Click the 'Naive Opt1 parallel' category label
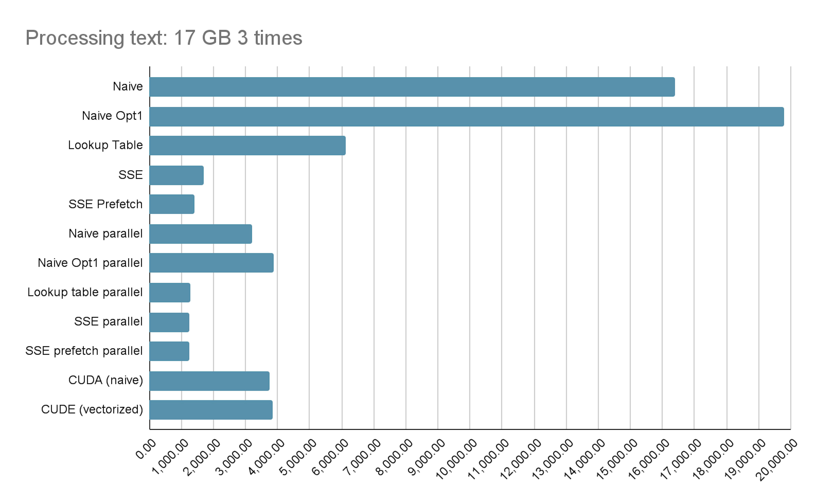 point(90,263)
